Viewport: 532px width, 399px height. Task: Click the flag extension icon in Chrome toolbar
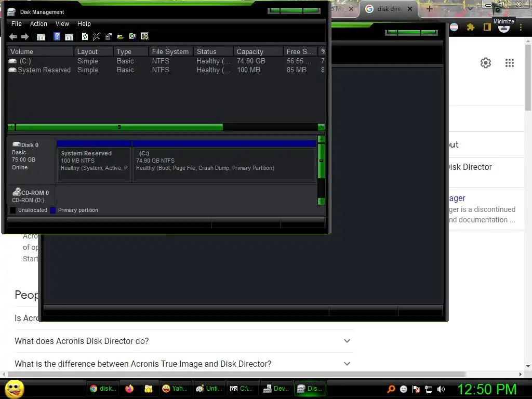454,27
